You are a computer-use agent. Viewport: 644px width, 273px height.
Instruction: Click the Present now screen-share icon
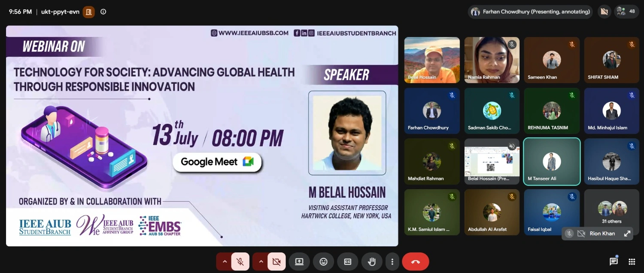tap(299, 261)
